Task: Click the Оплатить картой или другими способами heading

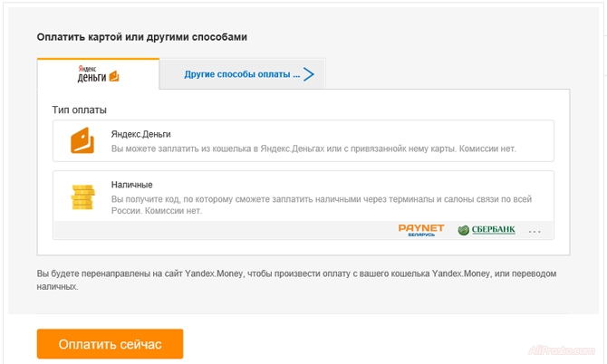Action: 142,37
